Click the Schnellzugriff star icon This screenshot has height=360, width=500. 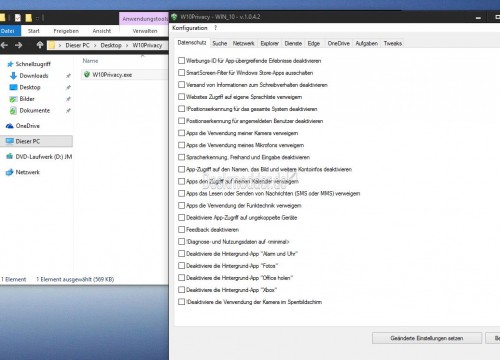click(10, 64)
